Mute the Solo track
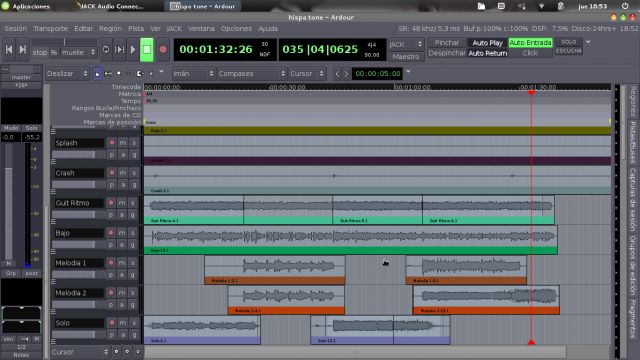 tap(122, 323)
